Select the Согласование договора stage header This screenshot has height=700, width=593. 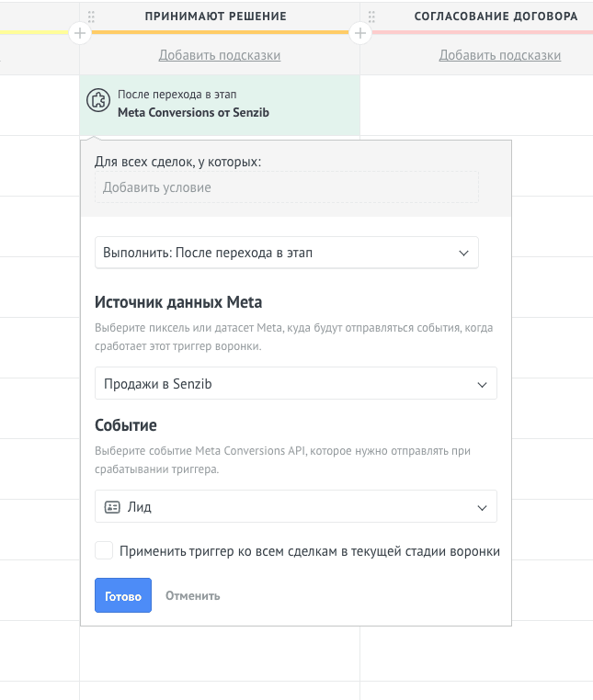point(496,16)
